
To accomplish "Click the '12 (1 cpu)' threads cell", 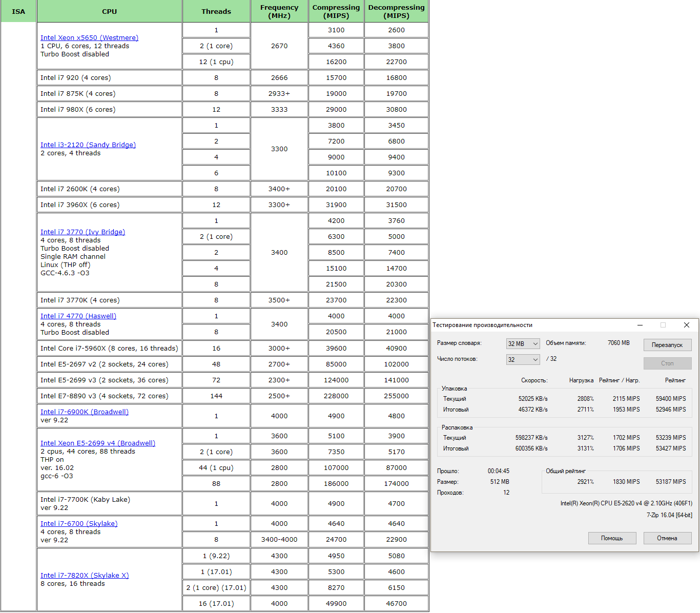I will [x=216, y=62].
